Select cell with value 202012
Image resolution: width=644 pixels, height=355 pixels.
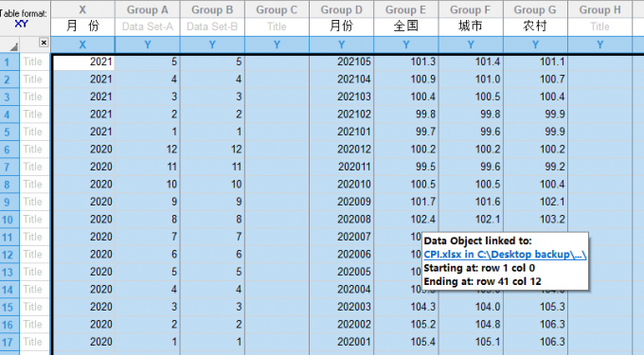[x=341, y=150]
